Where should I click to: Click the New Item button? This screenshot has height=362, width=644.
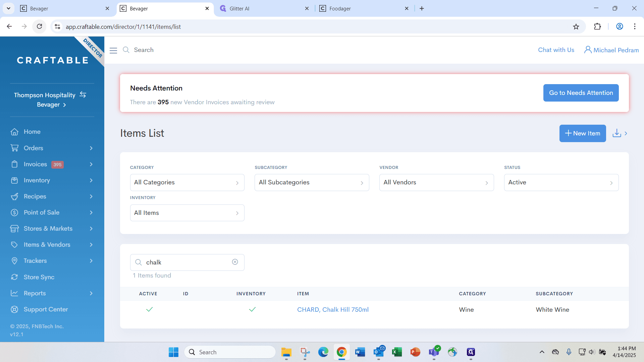583,133
